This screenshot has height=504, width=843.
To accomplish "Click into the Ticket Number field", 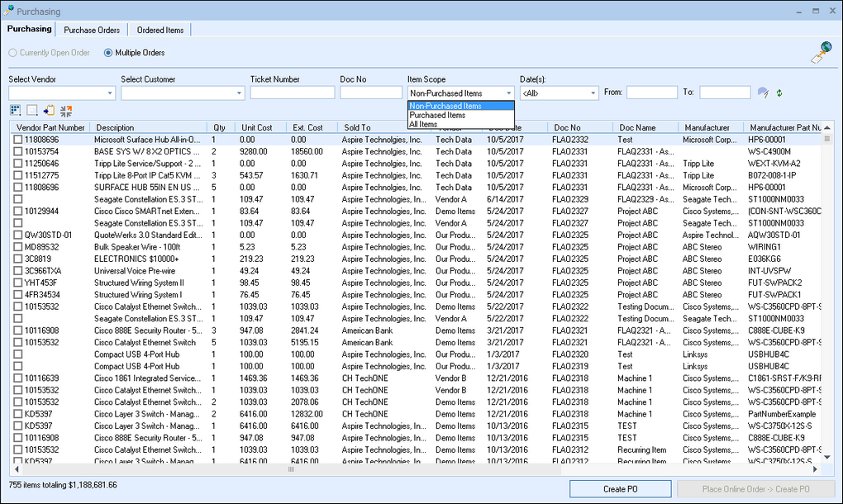I will pos(292,93).
